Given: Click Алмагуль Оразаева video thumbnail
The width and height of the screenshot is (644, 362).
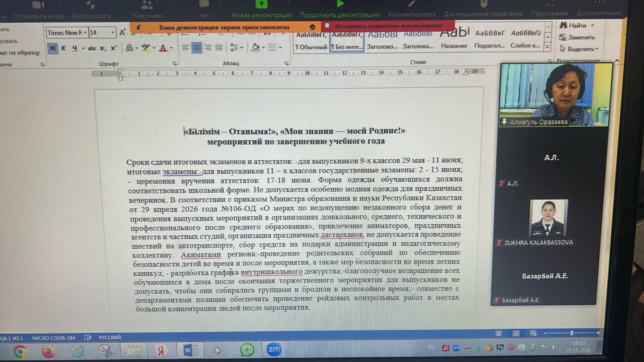Looking at the screenshot, I should click(x=555, y=95).
